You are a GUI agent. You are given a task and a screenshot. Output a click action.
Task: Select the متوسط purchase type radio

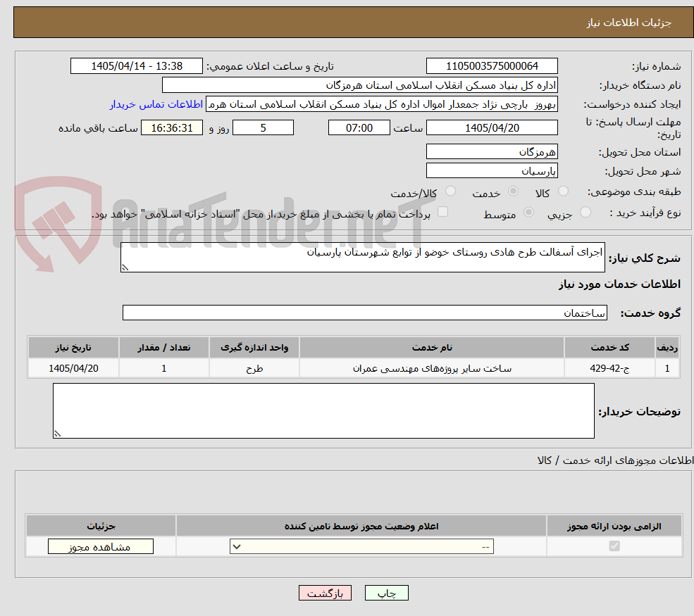pyautogui.click(x=528, y=213)
